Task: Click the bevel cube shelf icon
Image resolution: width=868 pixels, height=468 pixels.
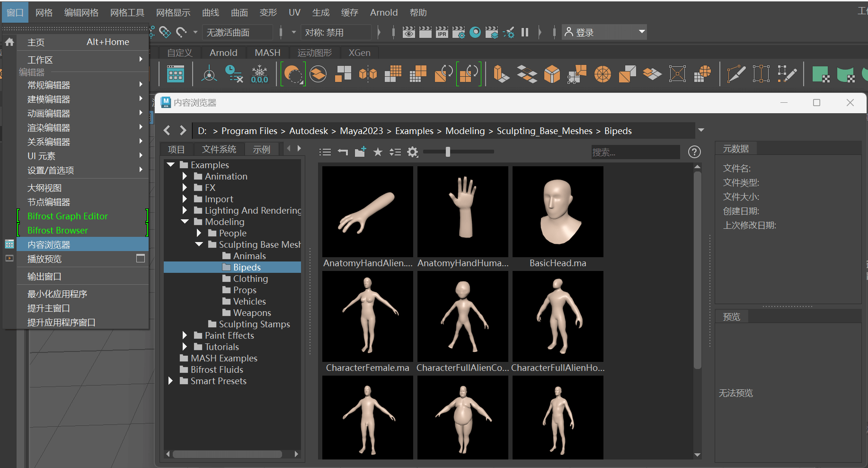Action: coord(552,74)
